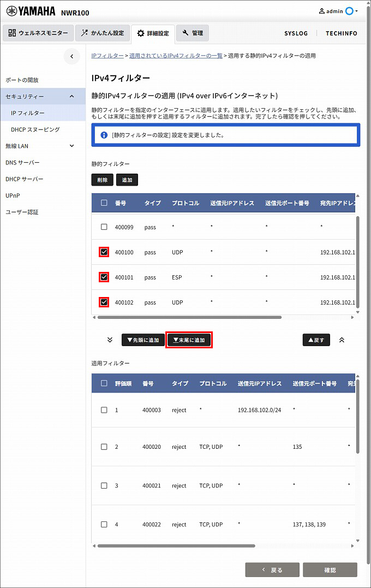Check applied filter 400021 checkbox
This screenshot has height=588, width=371.
click(x=104, y=485)
